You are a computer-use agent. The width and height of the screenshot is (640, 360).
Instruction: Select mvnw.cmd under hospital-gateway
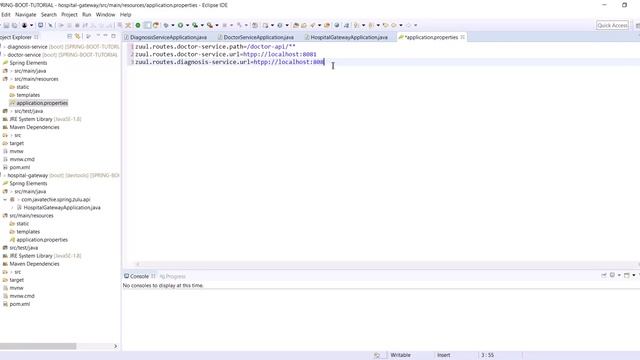coord(22,296)
